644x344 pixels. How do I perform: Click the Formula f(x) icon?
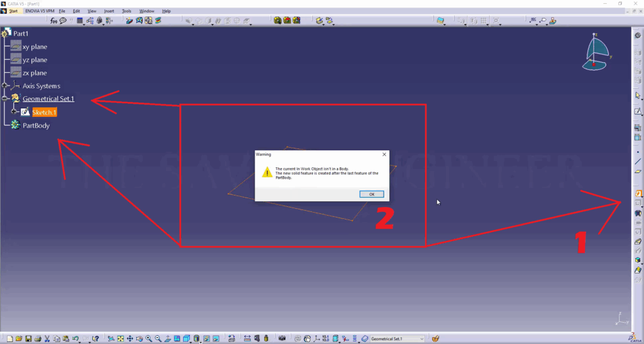[x=54, y=21]
